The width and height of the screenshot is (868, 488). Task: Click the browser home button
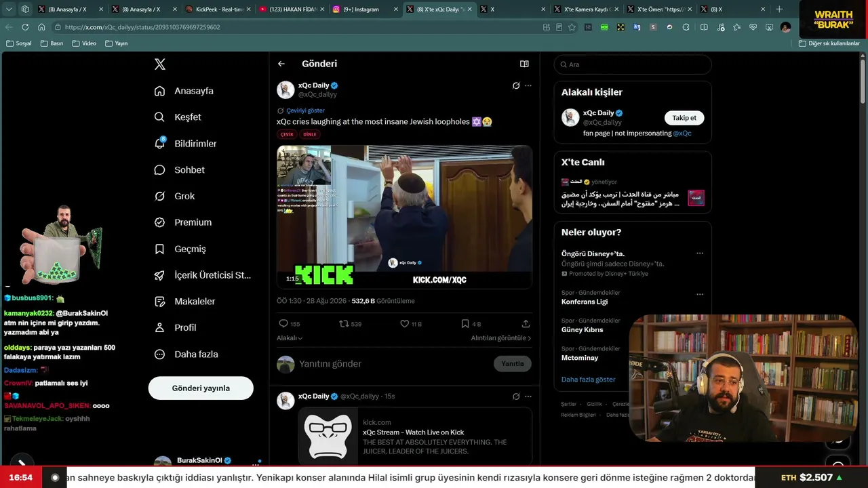coord(41,27)
